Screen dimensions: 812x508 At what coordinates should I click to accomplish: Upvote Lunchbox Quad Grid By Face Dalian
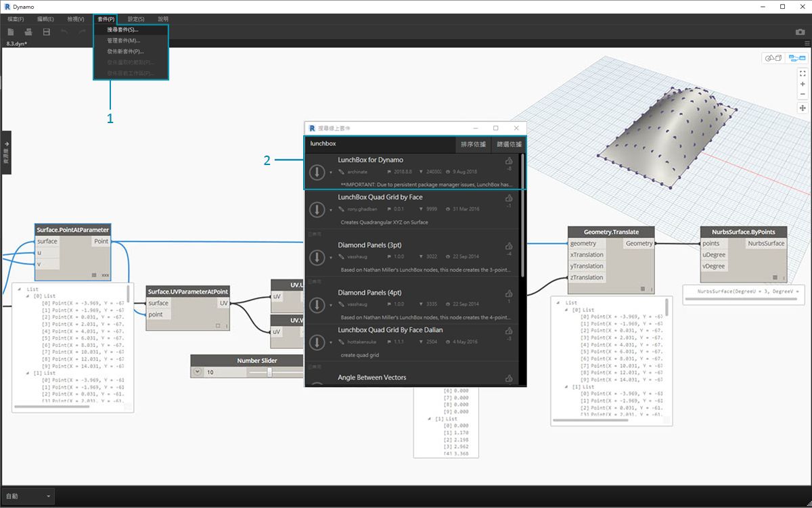[x=509, y=329]
